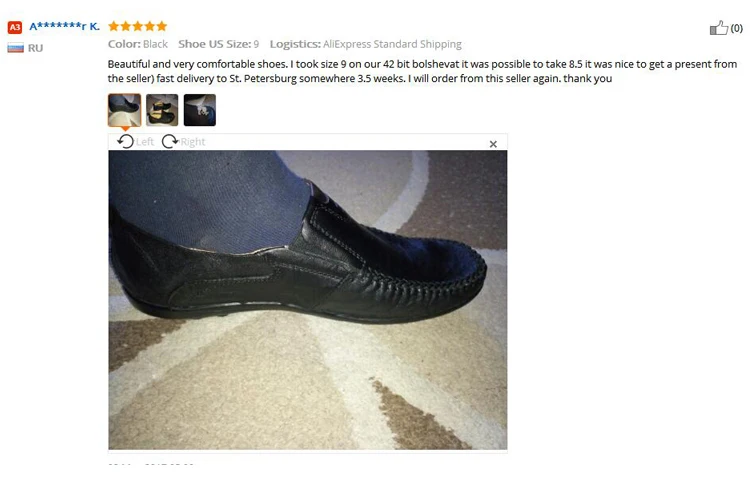
Task: Open reviewer profile A********r K.
Action: (x=65, y=26)
